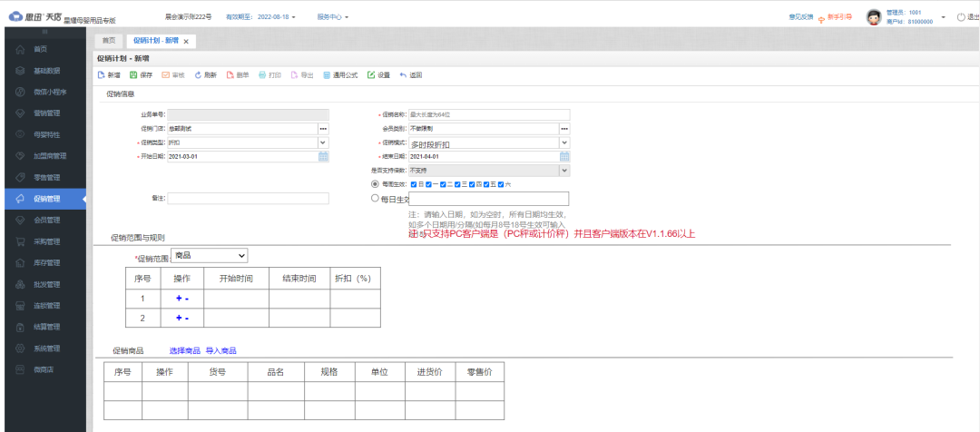Click the 返回 (Back) arrow icon
This screenshot has width=980, height=432.
click(403, 75)
